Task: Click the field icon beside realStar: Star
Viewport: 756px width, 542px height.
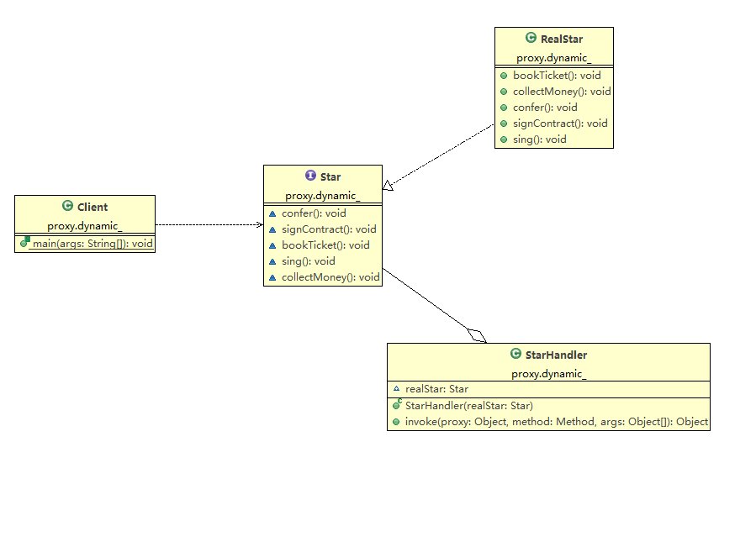Action: (x=396, y=389)
